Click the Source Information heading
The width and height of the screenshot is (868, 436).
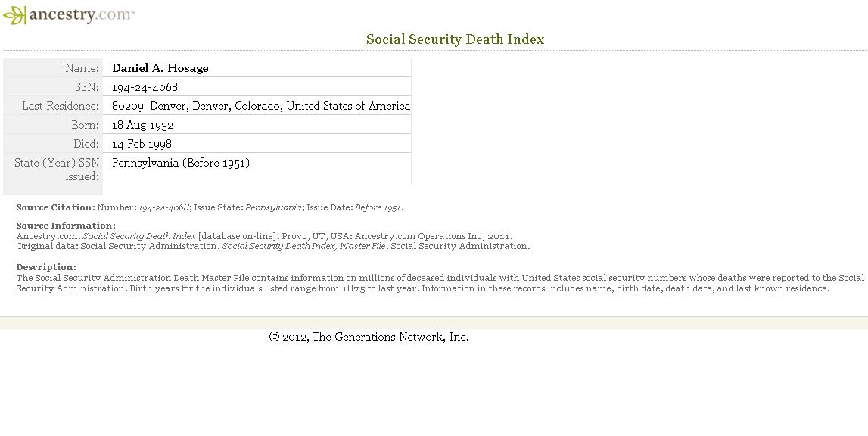66,226
